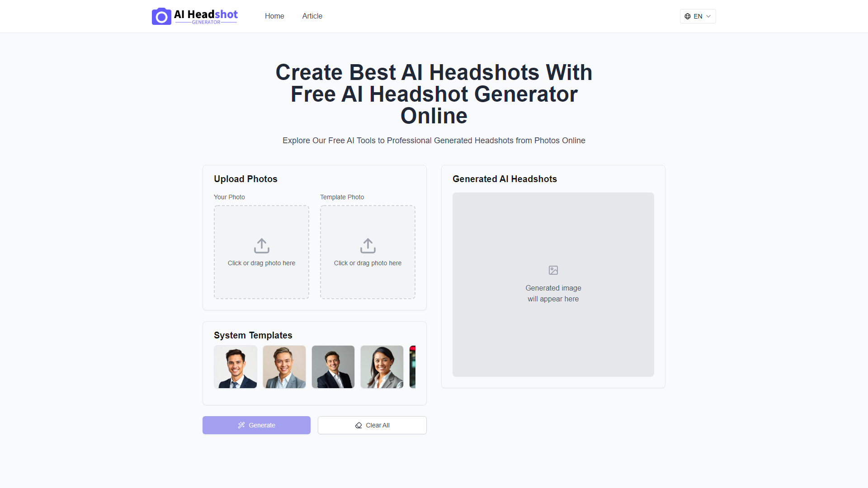Click the globe/language icon top right

pos(687,16)
